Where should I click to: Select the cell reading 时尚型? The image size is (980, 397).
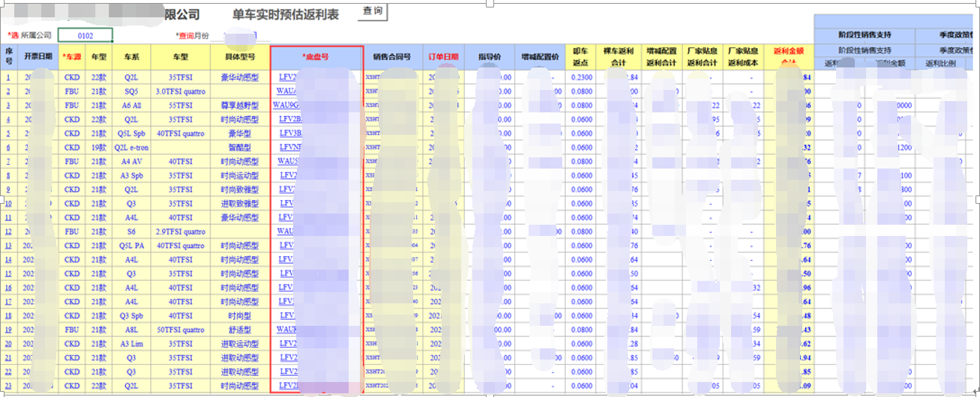(x=240, y=315)
